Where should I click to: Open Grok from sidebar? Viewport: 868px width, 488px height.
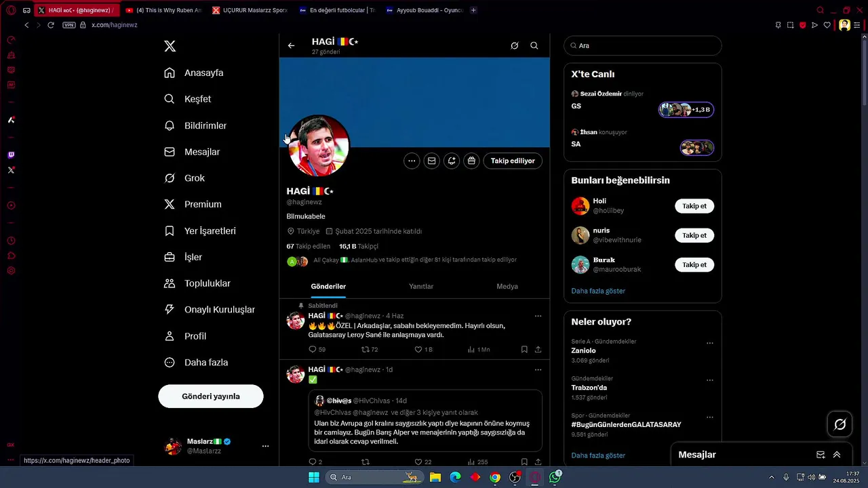coord(184,178)
